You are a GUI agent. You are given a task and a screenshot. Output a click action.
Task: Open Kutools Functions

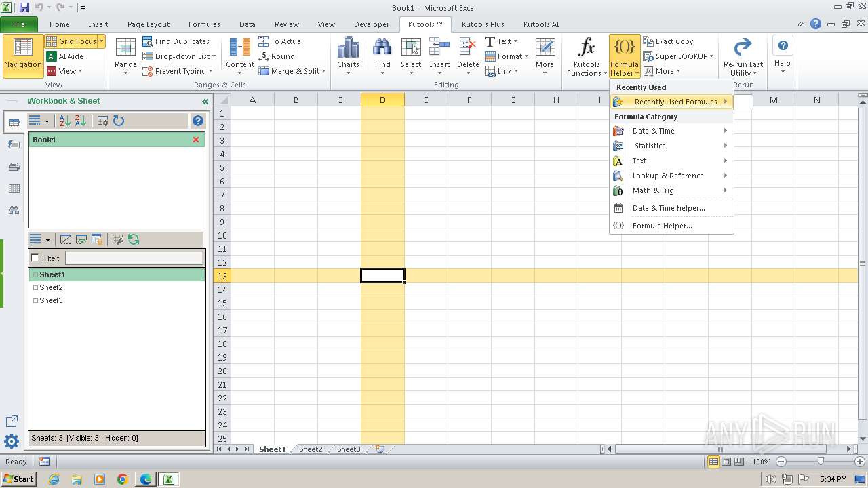[x=587, y=56]
